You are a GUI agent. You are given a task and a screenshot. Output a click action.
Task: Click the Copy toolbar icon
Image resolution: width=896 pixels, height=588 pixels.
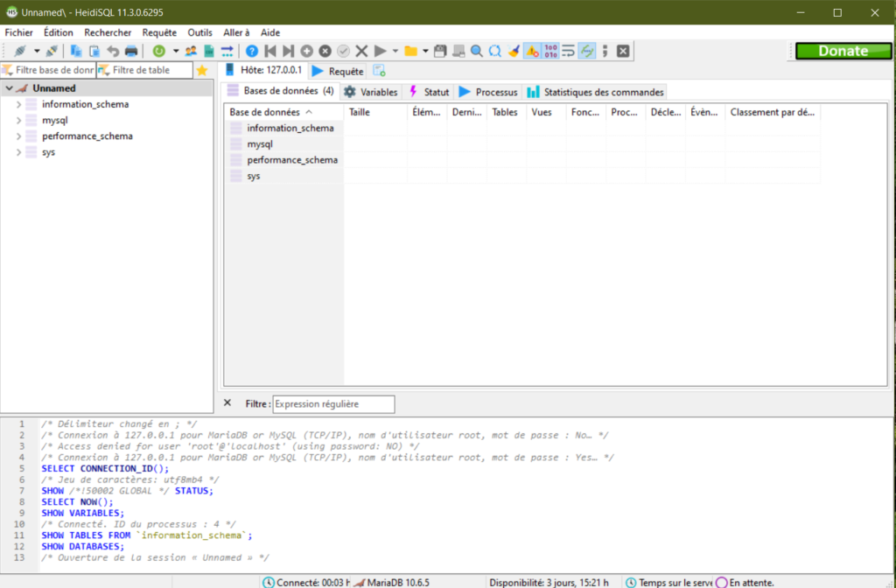coord(76,51)
